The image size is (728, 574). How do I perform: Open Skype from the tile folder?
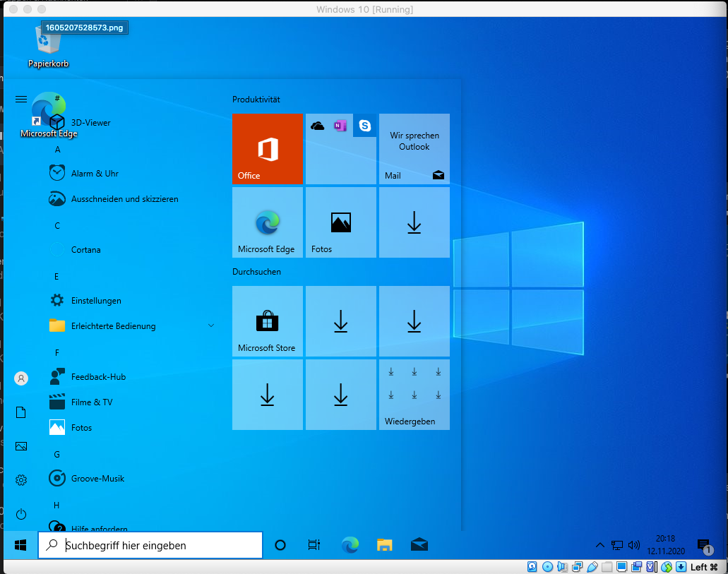(x=365, y=126)
